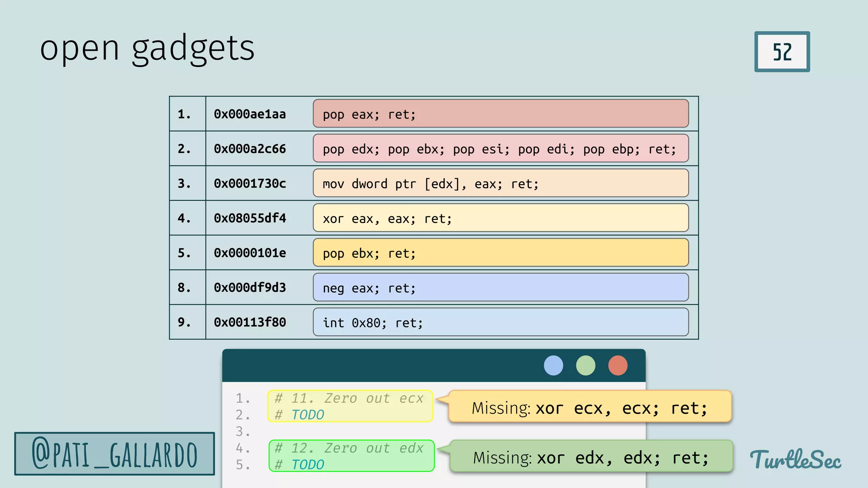Click the 'open gadgets' slide title
Screen dimensions: 868x488
click(147, 48)
